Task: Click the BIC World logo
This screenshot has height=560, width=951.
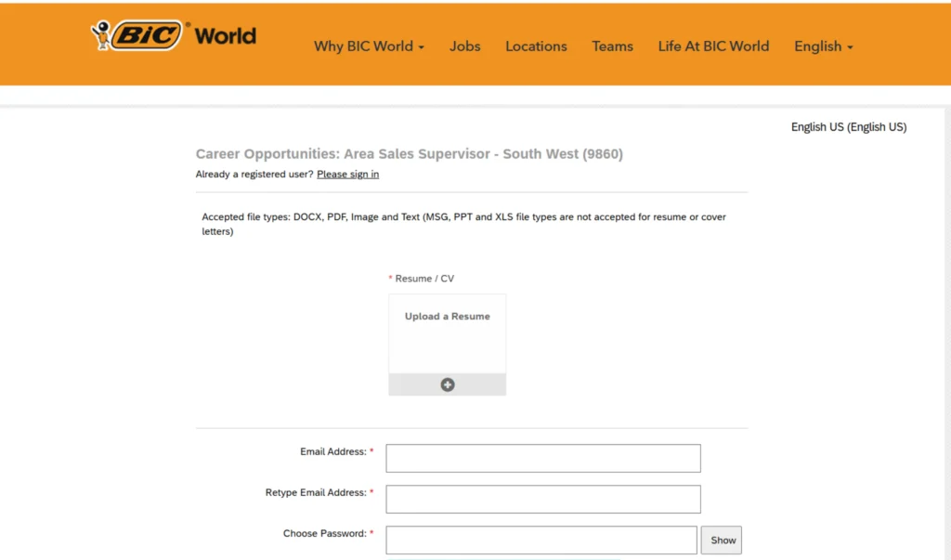Action: [x=174, y=35]
